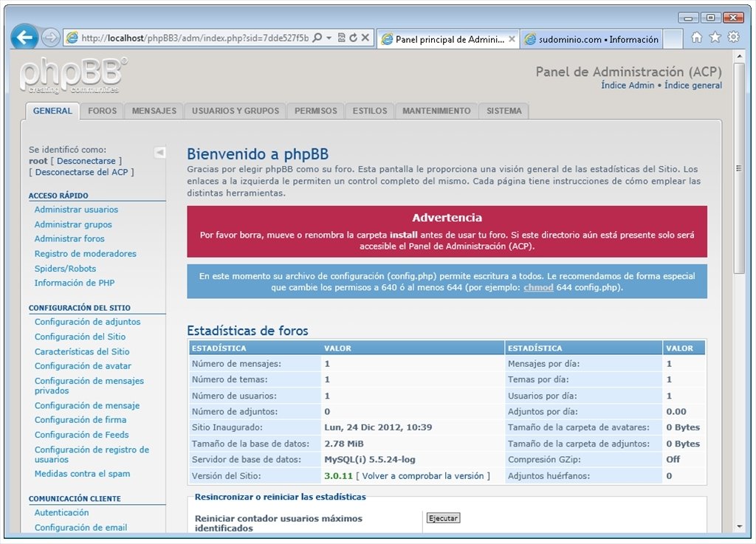
Task: Click Desconectarse del ACP link
Action: tap(81, 172)
